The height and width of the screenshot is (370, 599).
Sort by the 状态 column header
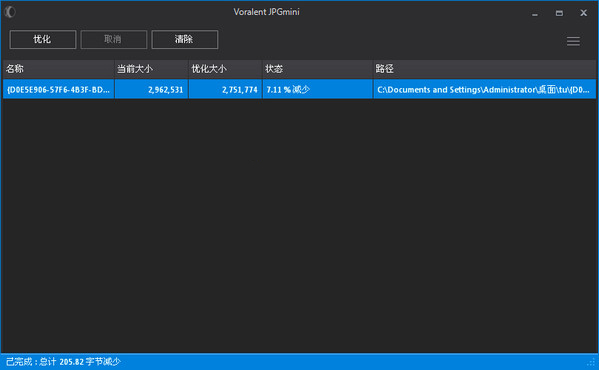317,69
